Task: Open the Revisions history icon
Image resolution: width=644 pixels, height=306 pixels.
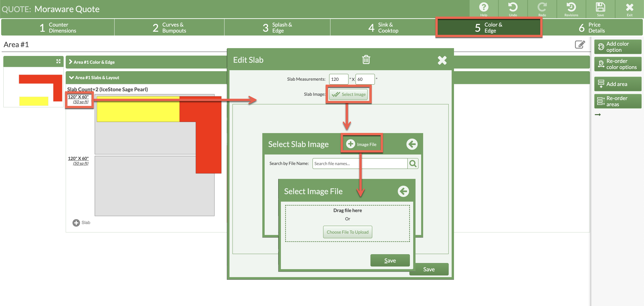Action: pos(571,7)
